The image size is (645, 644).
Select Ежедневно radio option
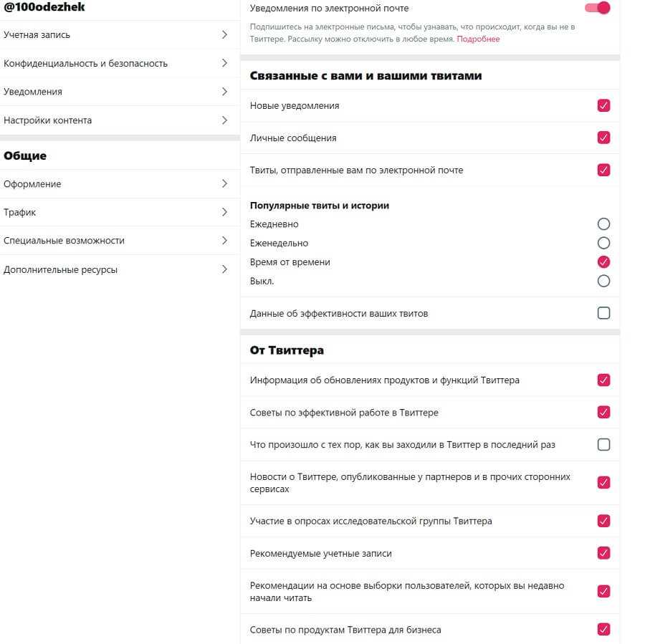[603, 224]
